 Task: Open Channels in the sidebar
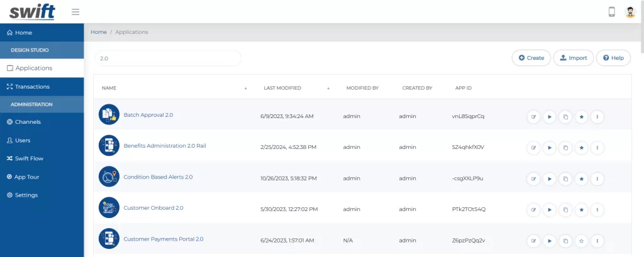tap(42, 122)
